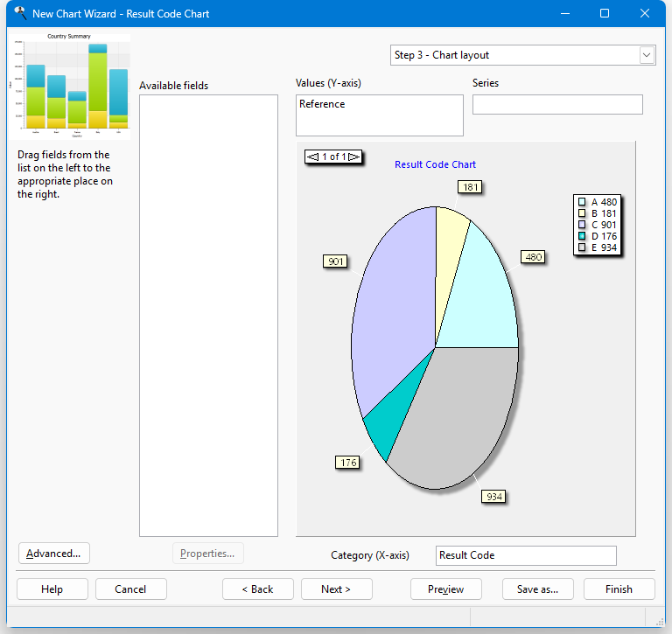Cancel the chart wizard
Viewport: 672px width, 634px height.
coord(130,589)
